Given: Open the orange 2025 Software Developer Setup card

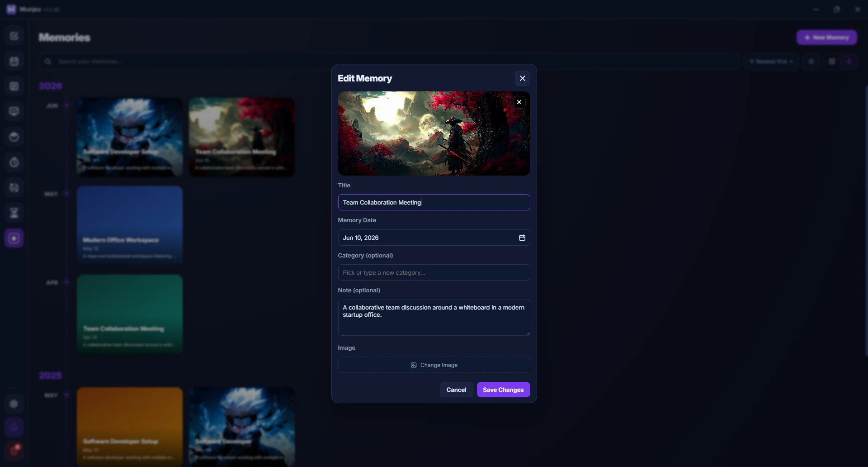Looking at the screenshot, I should pos(130,427).
